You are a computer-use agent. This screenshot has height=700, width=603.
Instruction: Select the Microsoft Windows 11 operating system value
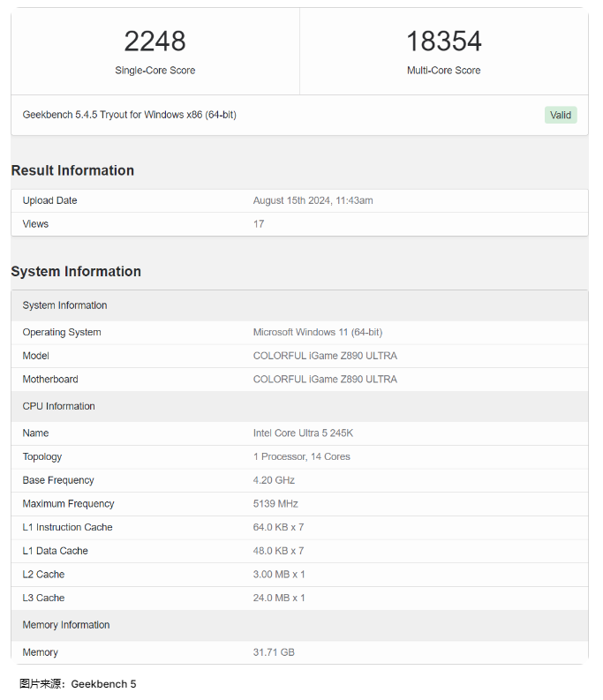tap(317, 333)
